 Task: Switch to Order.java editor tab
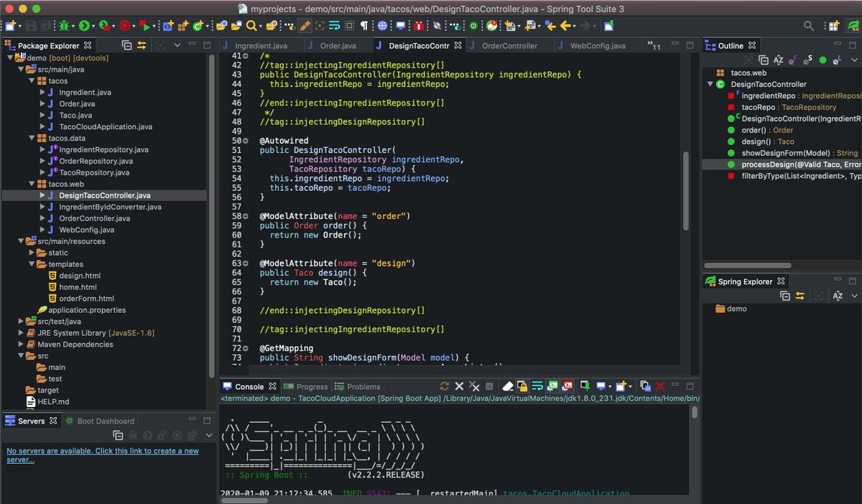pyautogui.click(x=337, y=46)
